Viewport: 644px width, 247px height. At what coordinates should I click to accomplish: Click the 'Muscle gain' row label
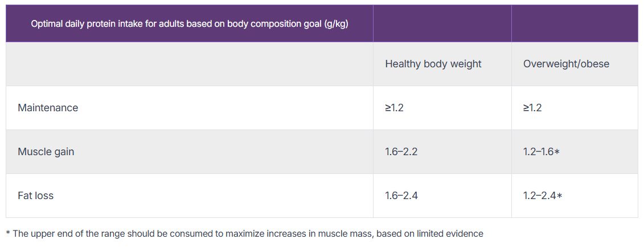tap(46, 152)
